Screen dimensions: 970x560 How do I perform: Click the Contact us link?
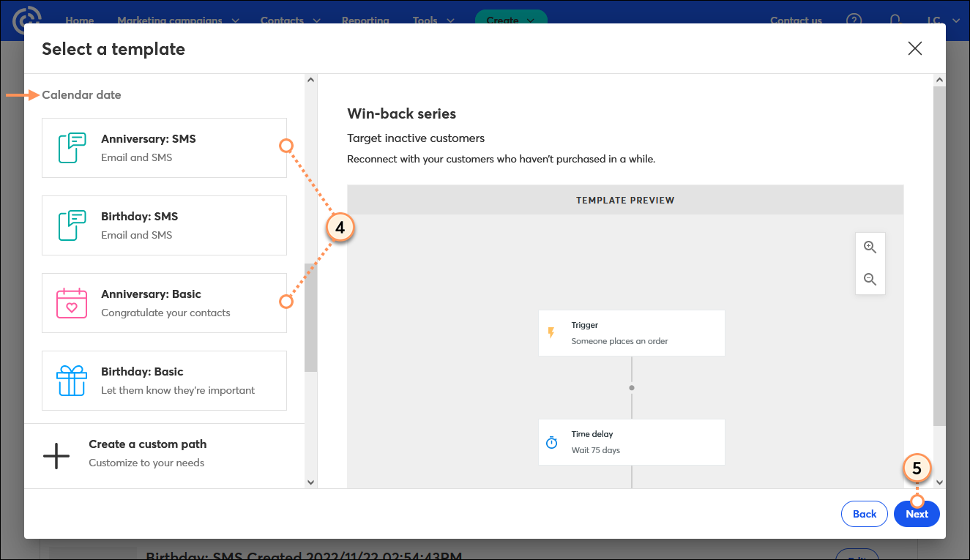point(796,20)
